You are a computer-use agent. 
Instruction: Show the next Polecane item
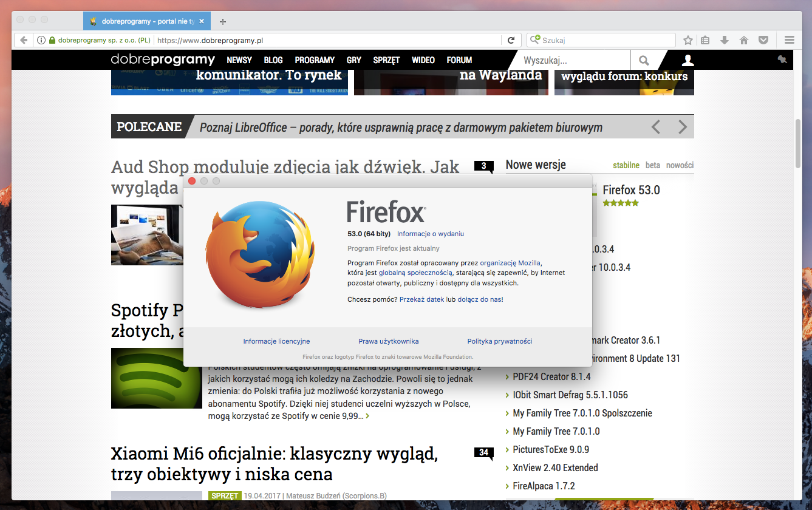(x=683, y=127)
